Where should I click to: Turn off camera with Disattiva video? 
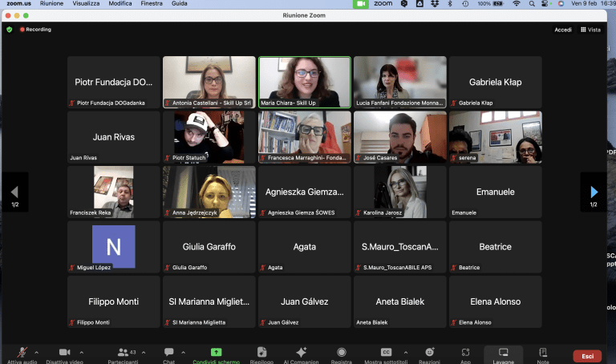[x=64, y=355]
